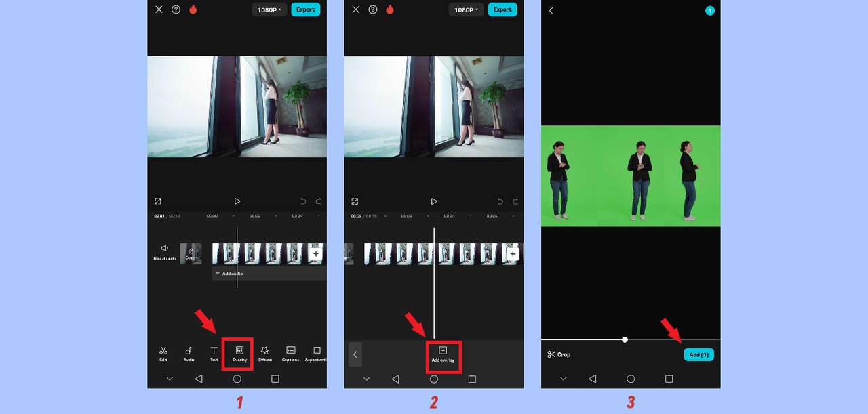The width and height of the screenshot is (868, 414).
Task: Click video preview in first phone screen
Action: click(237, 106)
